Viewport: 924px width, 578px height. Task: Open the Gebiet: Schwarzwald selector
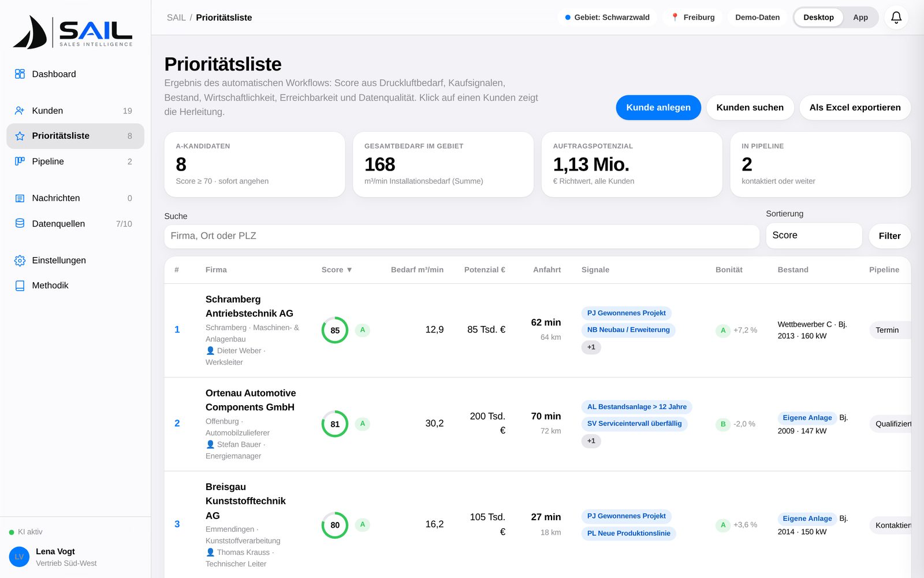pyautogui.click(x=607, y=17)
